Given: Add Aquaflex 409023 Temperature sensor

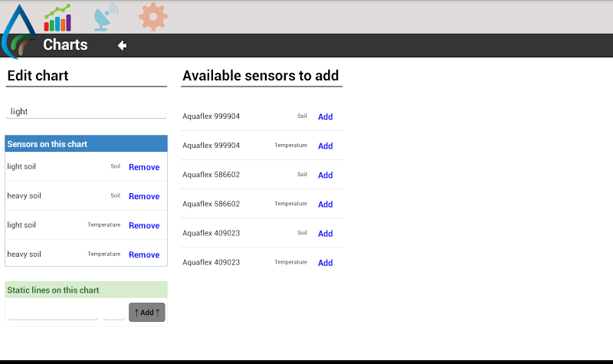Looking at the screenshot, I should pyautogui.click(x=325, y=263).
